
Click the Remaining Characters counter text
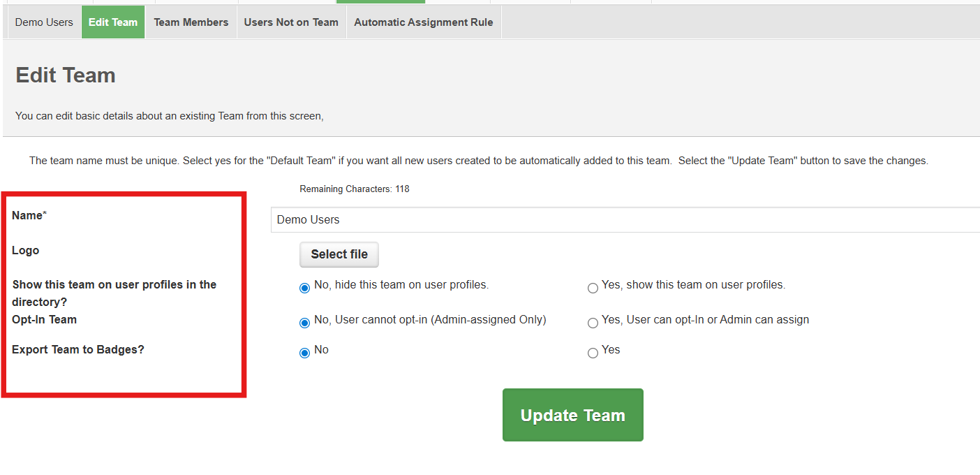tap(354, 189)
